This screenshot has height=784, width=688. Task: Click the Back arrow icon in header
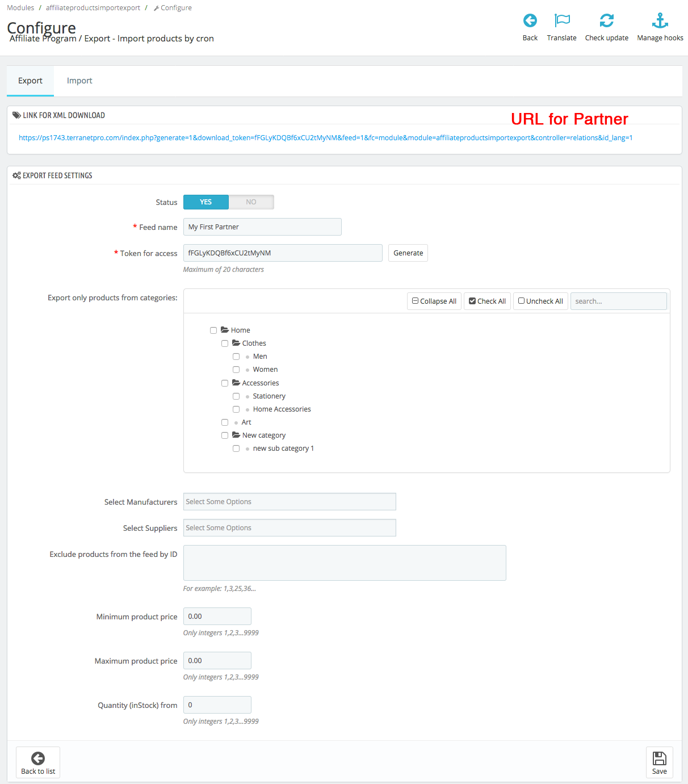(x=530, y=21)
